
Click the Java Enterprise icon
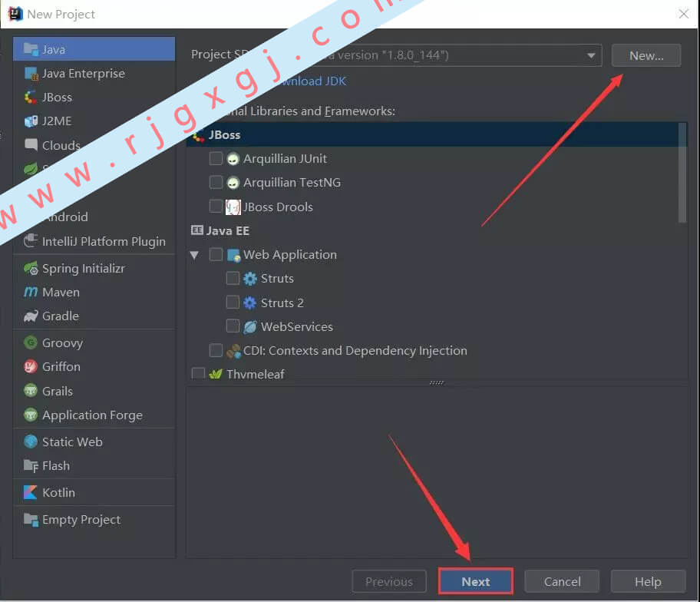31,73
